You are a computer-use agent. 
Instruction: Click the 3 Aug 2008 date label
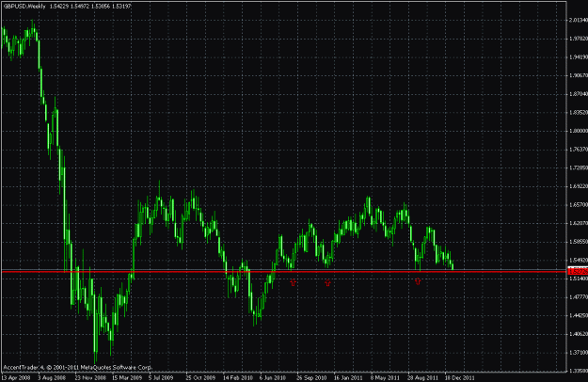pos(52,377)
